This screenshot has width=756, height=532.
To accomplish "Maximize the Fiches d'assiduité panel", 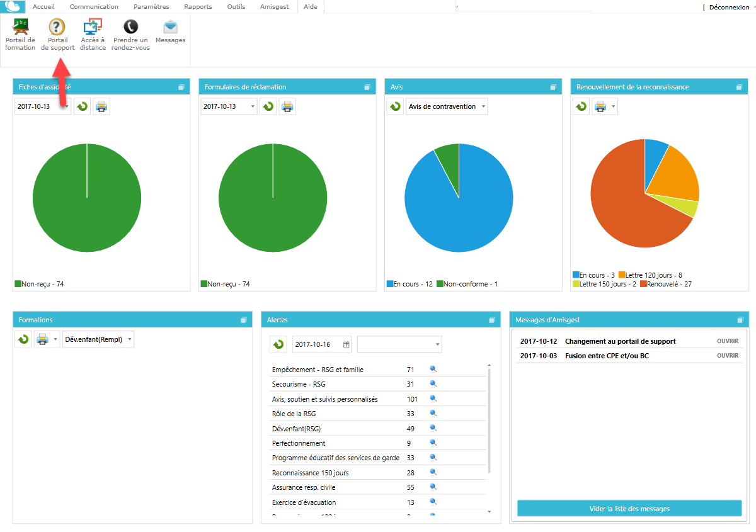I will click(181, 87).
